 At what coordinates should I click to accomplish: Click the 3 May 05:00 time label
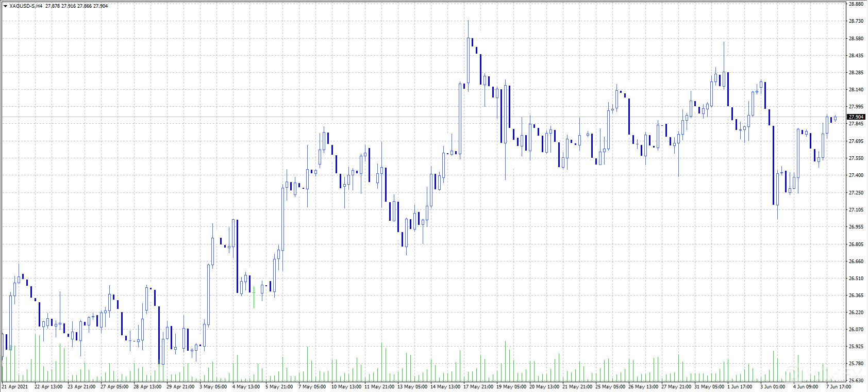(x=213, y=387)
